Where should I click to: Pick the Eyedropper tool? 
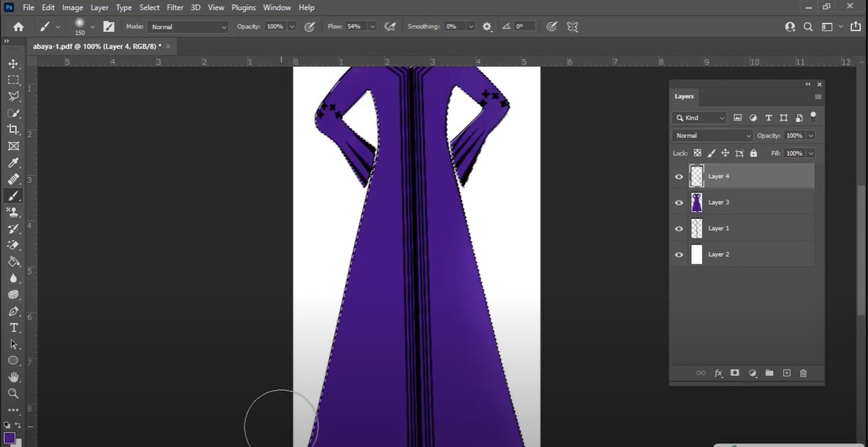tap(13, 163)
